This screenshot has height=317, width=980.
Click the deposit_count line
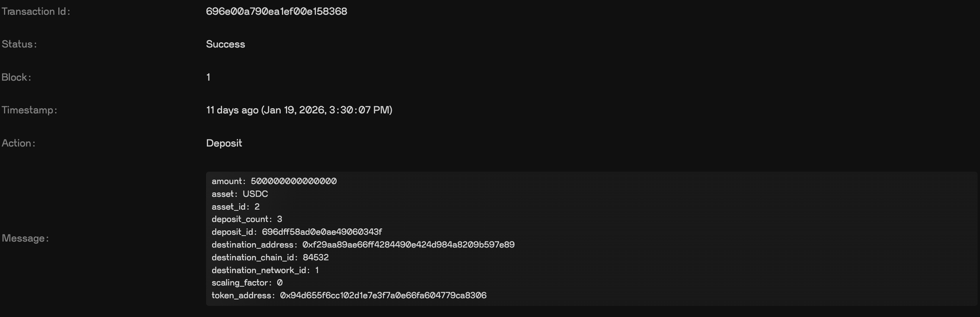pyautogui.click(x=246, y=219)
